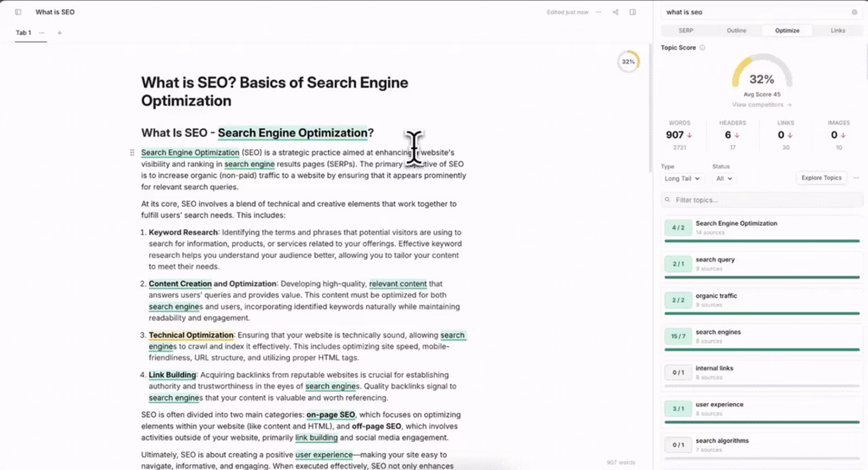Click the share icon in header
This screenshot has width=868, height=470.
coord(615,13)
